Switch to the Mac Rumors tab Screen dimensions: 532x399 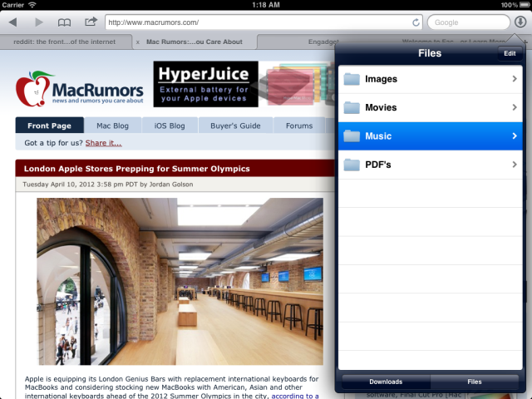194,42
